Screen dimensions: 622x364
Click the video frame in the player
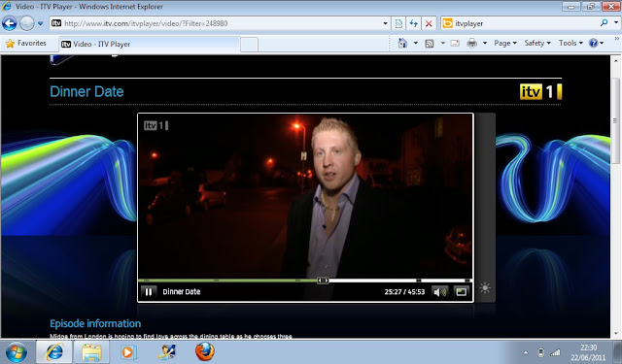pyautogui.click(x=305, y=196)
